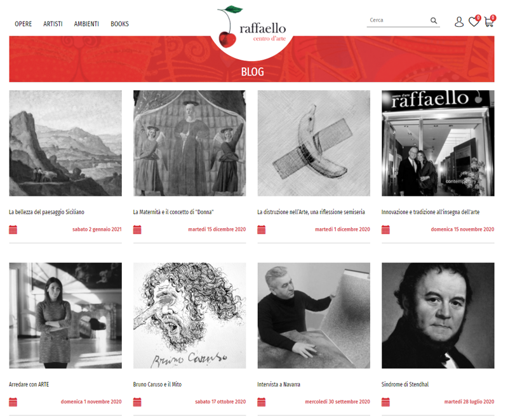Open the OPERE menu
Screen dimensions: 508x420
23,24
